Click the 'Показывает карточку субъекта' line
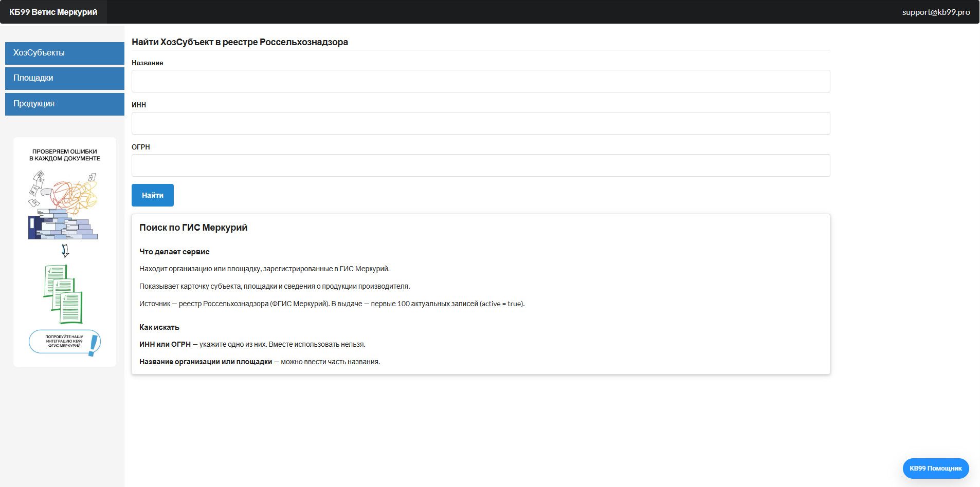The image size is (980, 487). point(275,286)
